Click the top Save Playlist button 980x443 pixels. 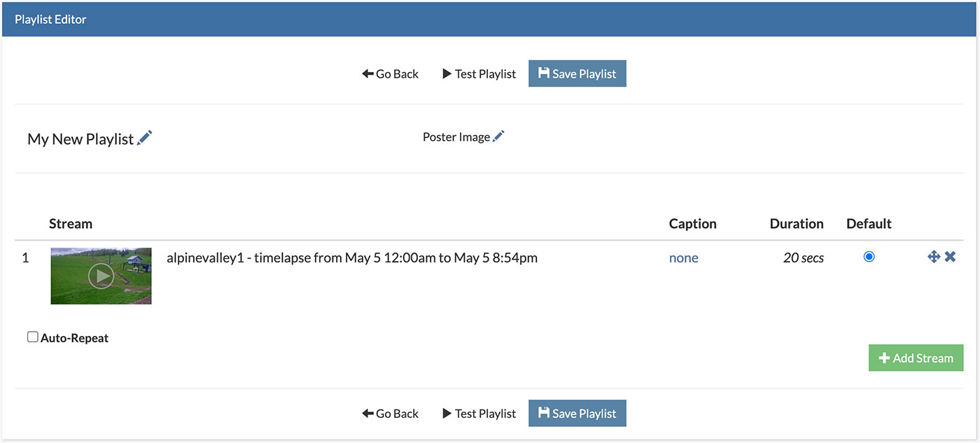click(577, 73)
